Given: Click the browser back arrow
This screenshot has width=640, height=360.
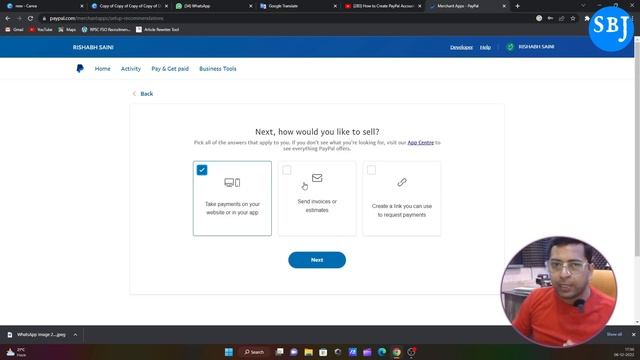Looking at the screenshot, I should click(x=8, y=18).
